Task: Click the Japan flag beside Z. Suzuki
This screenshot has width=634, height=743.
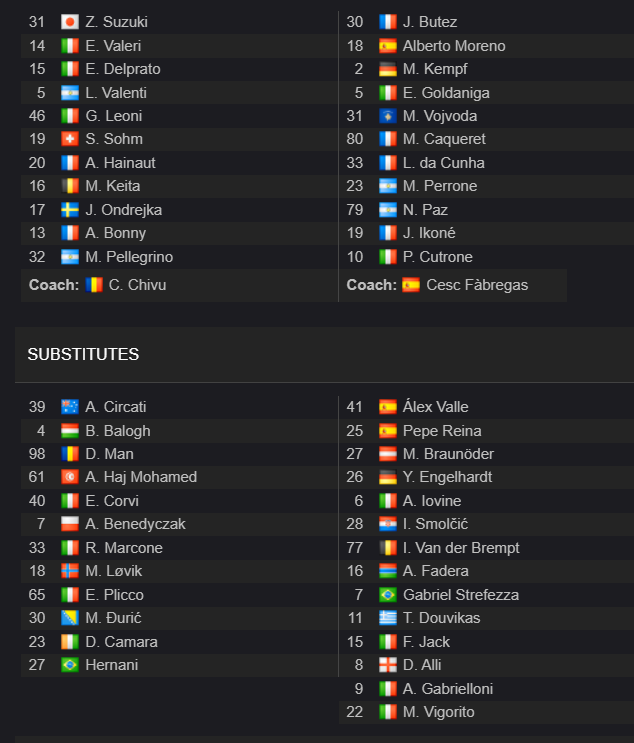Action: 70,22
